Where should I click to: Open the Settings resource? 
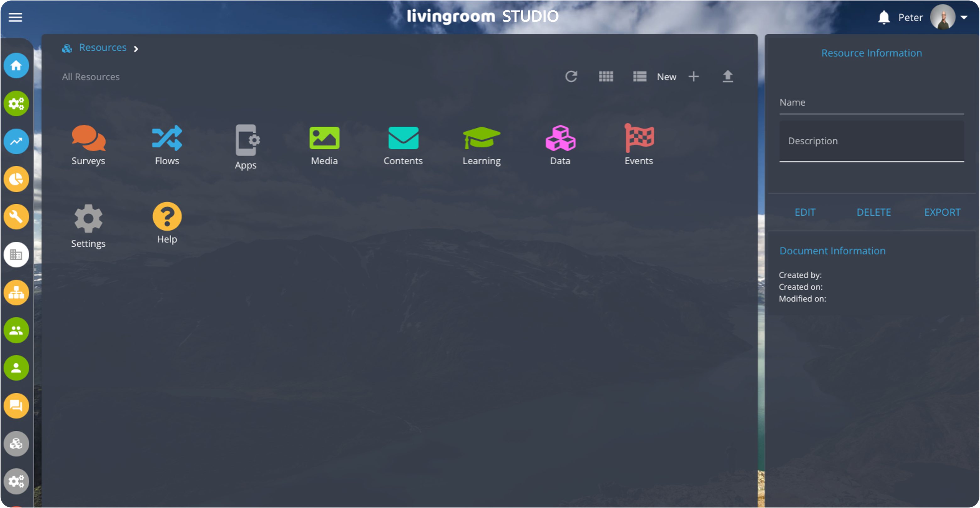tap(88, 226)
